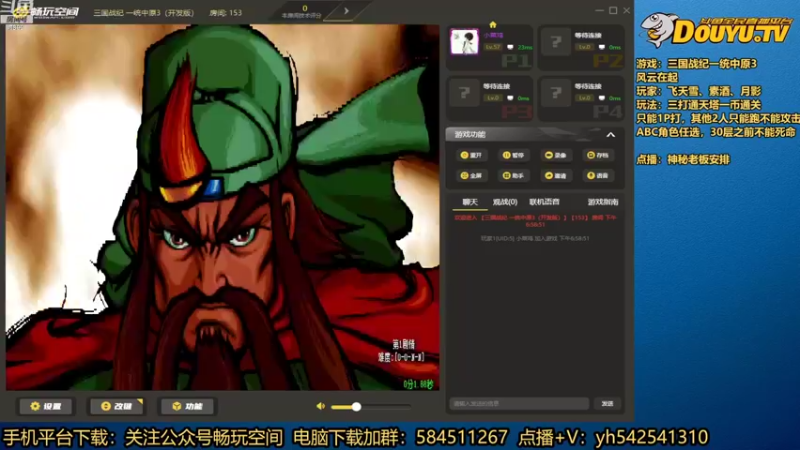
Task: Click the 改键 key remap button
Action: coord(116,406)
